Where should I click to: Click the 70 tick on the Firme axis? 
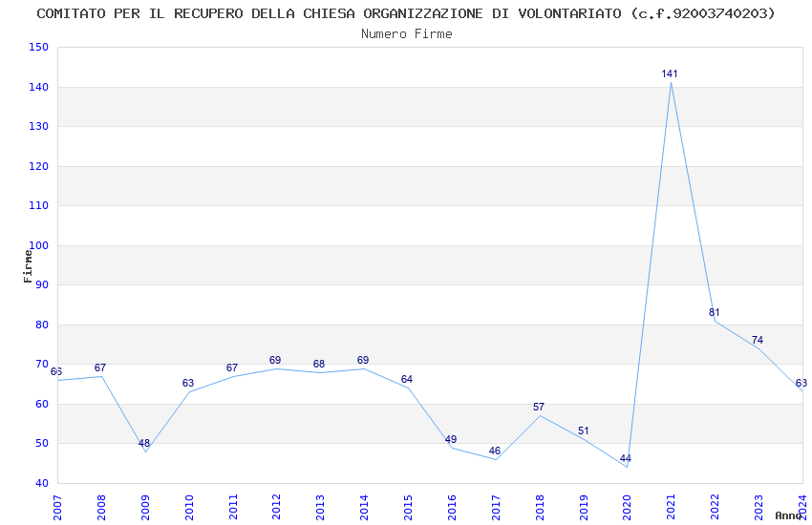click(42, 364)
